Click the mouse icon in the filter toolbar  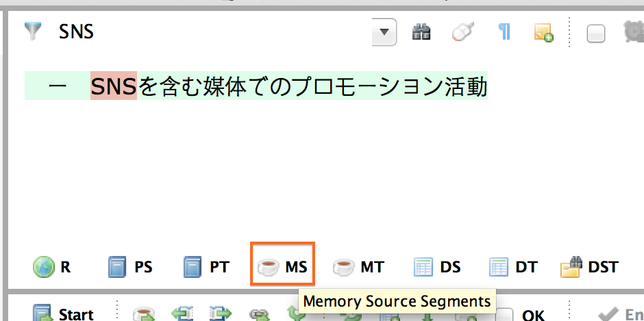point(462,32)
